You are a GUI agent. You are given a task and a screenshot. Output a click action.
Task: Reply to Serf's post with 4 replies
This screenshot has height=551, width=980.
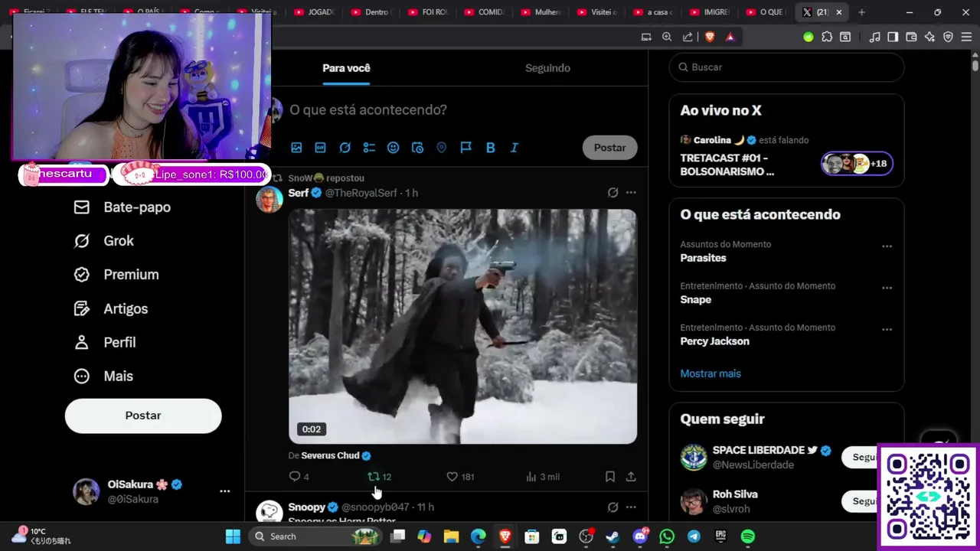tap(299, 477)
